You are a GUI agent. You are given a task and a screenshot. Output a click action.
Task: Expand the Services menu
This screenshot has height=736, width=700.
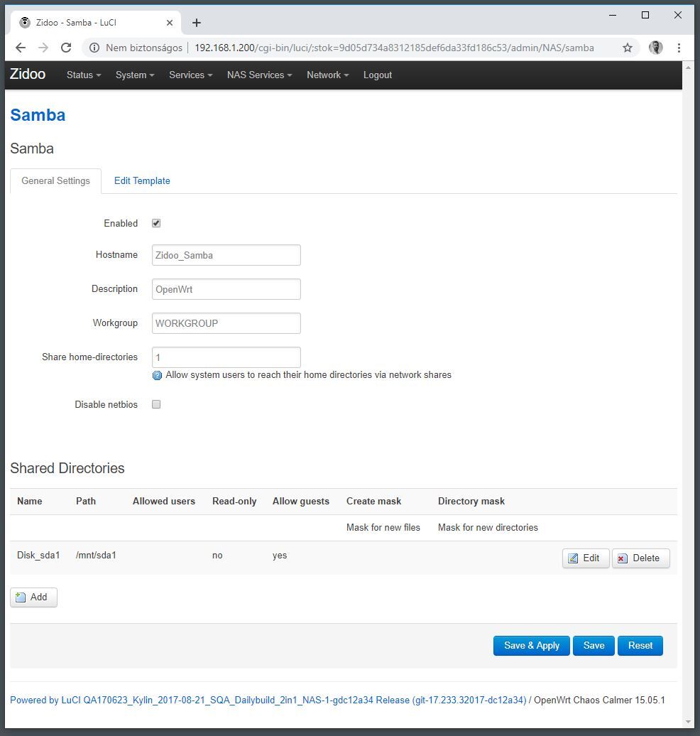click(x=190, y=75)
